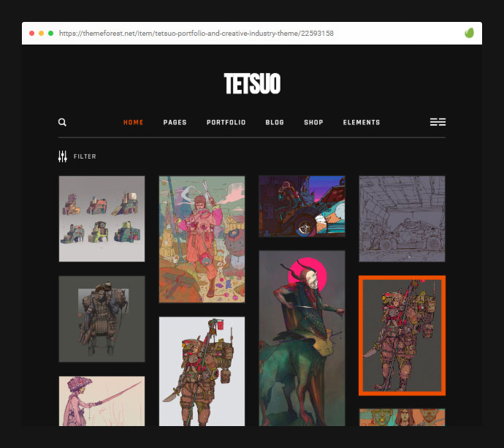Click the filter sliders icon
504x448 pixels.
click(x=63, y=156)
